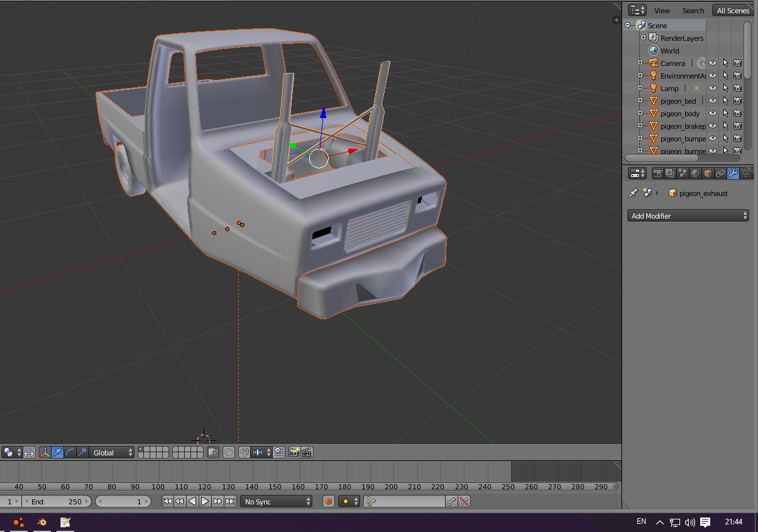The image size is (758, 532).
Task: Open the Global transform orientation dropdown
Action: pos(113,452)
